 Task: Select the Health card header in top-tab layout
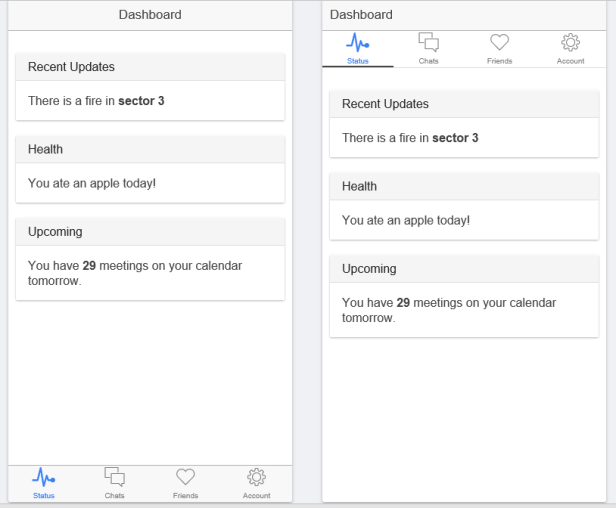coord(464,186)
